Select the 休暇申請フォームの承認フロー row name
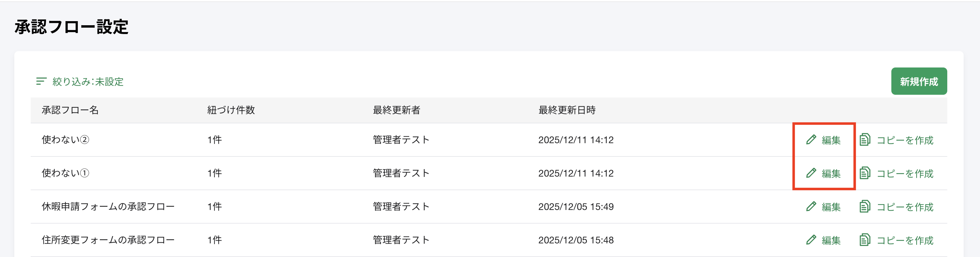Image resolution: width=980 pixels, height=257 pixels. tap(108, 207)
